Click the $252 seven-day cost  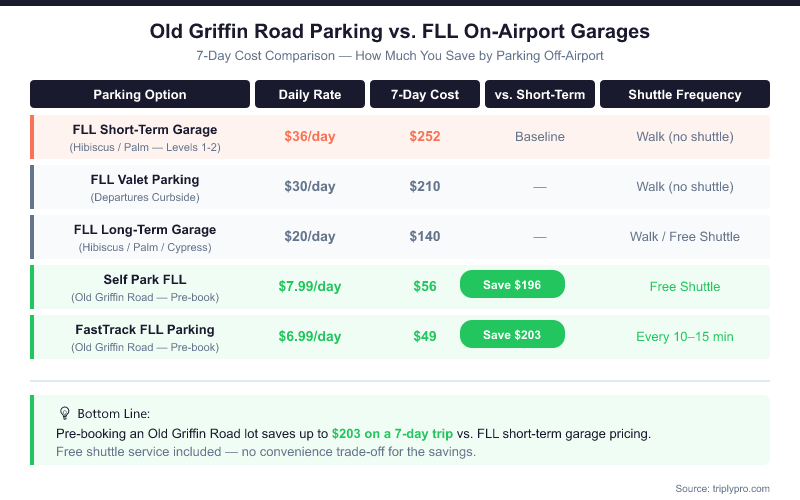424,137
